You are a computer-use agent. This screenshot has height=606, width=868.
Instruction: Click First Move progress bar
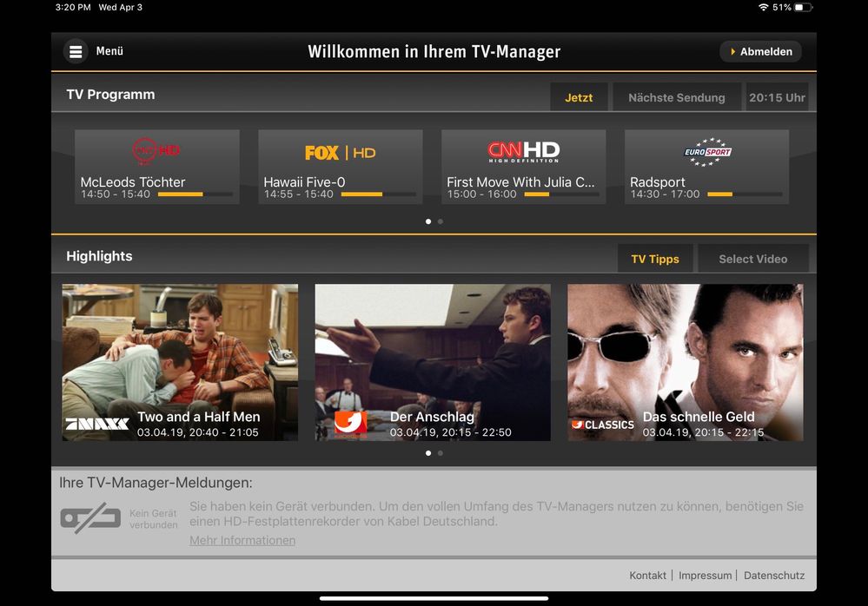pos(561,194)
